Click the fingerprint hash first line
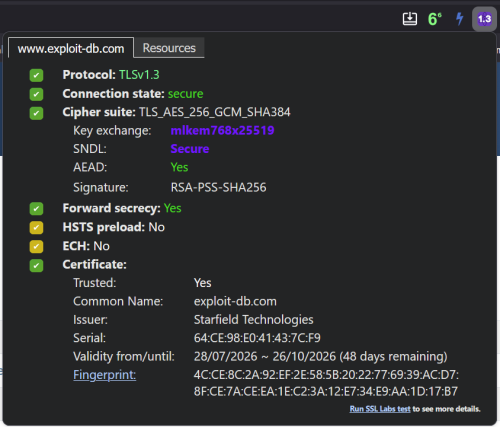Image resolution: width=500 pixels, height=427 pixels. [x=326, y=375]
